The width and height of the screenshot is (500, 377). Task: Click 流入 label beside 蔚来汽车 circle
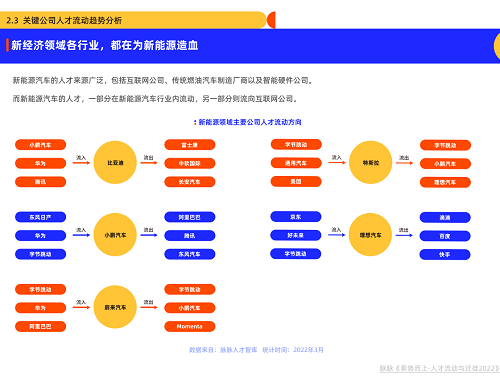pos(81,302)
